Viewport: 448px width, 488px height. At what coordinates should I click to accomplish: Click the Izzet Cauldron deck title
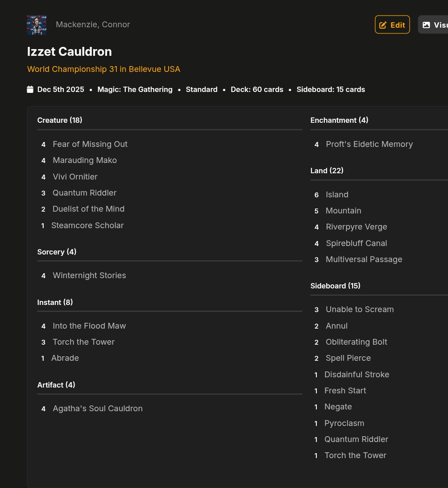69,52
